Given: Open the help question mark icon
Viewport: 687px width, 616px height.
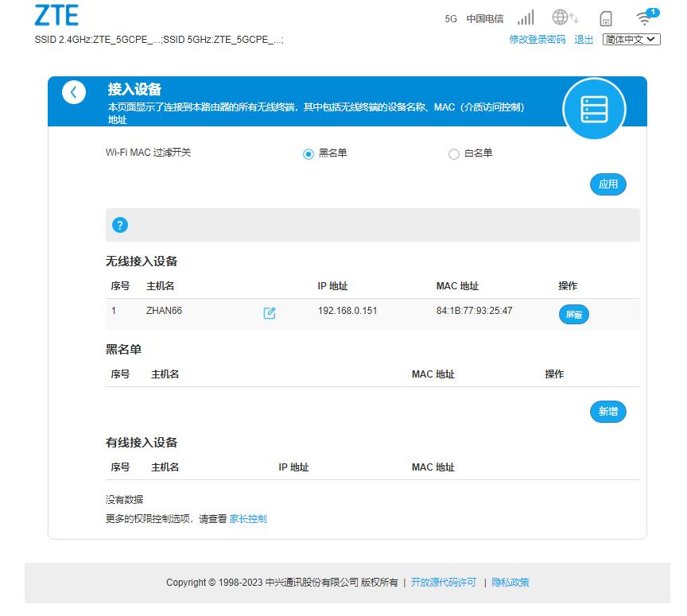Looking at the screenshot, I should [x=120, y=225].
